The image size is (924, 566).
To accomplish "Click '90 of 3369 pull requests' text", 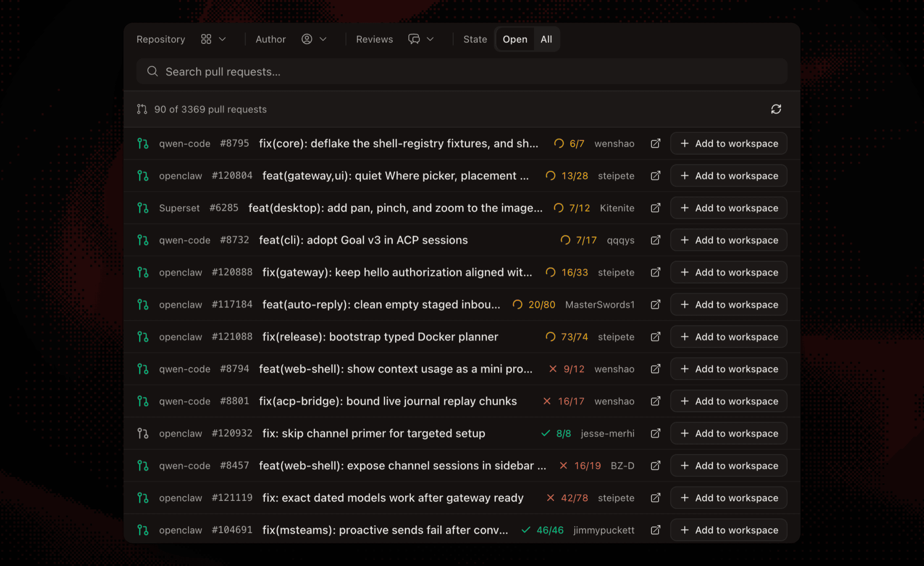I will (210, 109).
